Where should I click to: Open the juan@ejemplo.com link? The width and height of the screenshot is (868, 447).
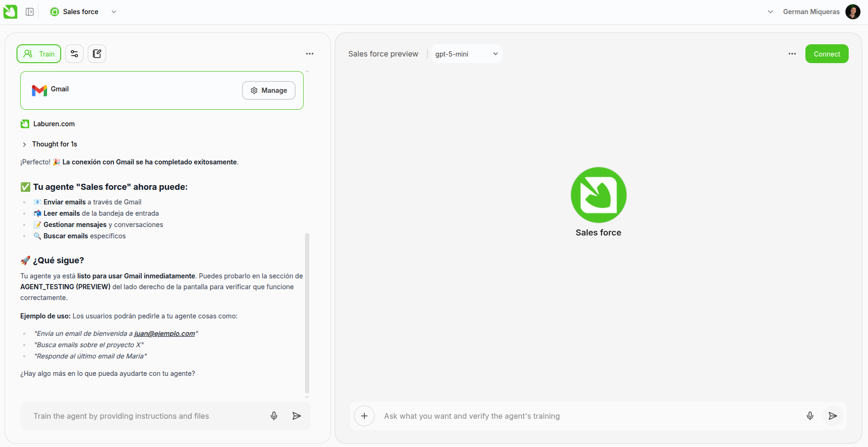tap(164, 333)
